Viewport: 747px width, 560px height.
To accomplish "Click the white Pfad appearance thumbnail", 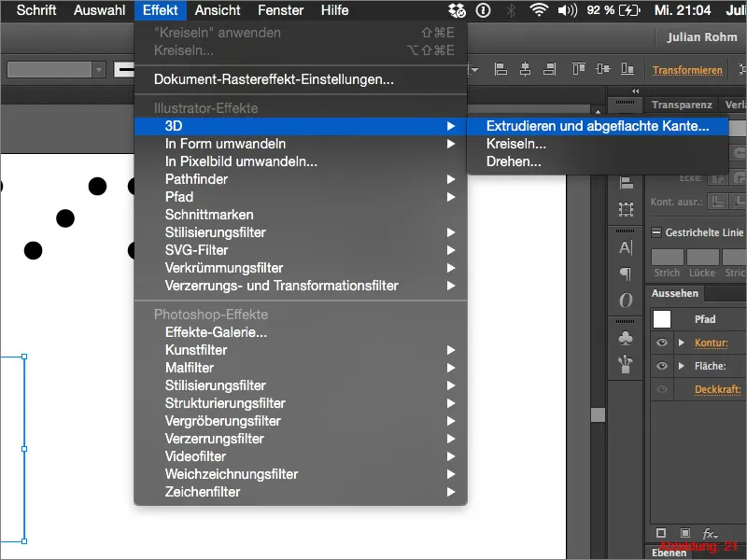I will coord(662,318).
